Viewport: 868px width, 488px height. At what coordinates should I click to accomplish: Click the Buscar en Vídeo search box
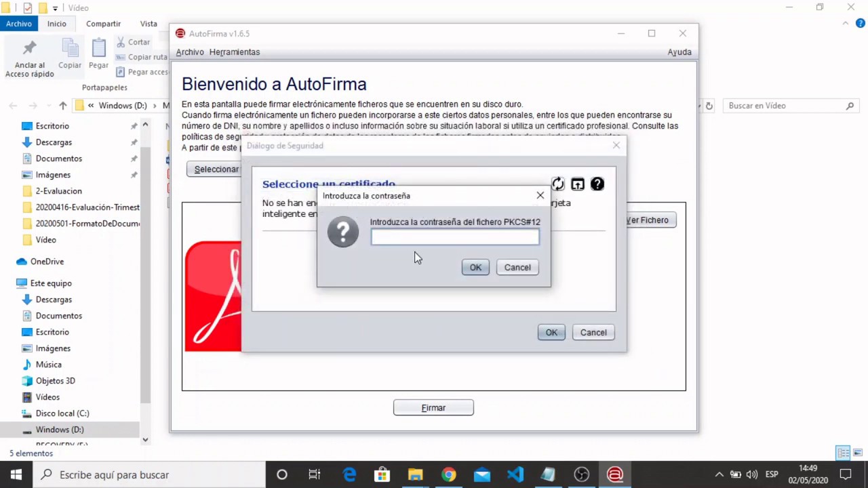790,106
